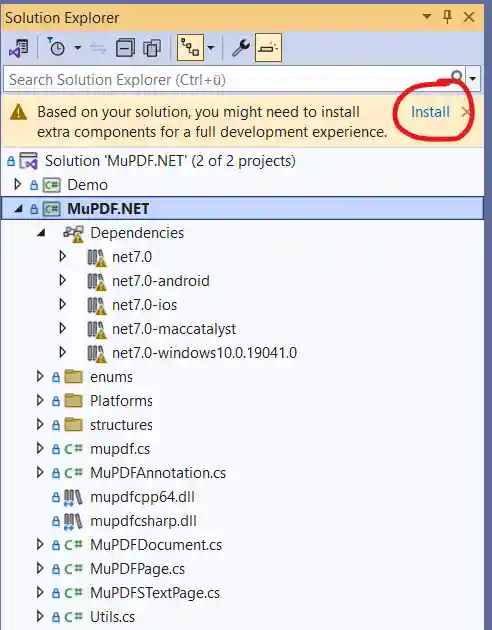Select the MuPDF.NET project row
This screenshot has width=492, height=630.
(243, 209)
